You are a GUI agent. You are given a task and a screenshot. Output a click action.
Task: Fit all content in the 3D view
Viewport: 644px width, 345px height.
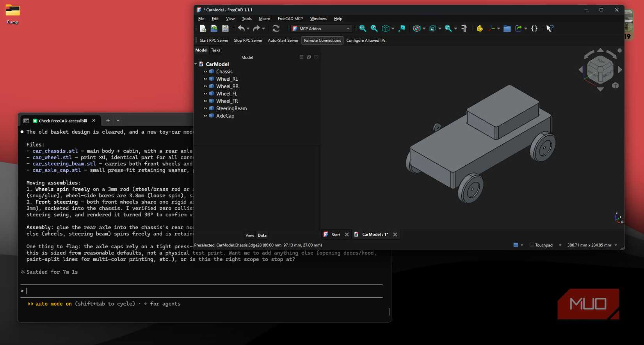(x=363, y=28)
